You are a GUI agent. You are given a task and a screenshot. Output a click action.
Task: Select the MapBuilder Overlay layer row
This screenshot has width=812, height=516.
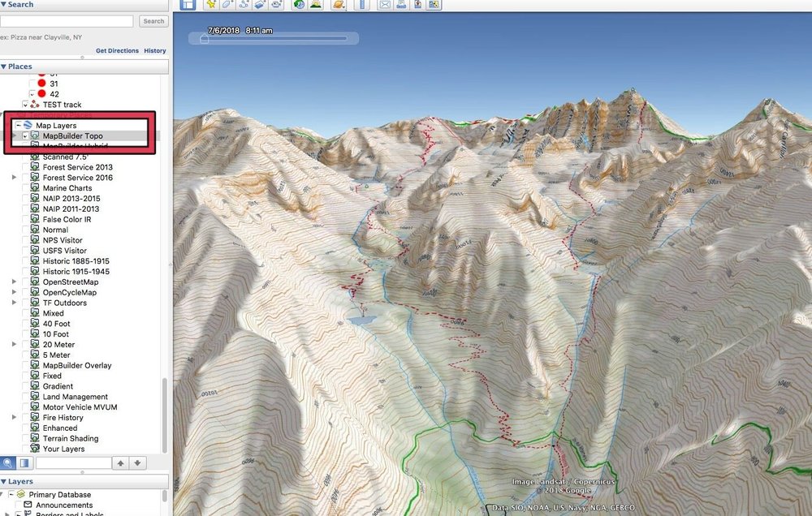click(x=76, y=365)
